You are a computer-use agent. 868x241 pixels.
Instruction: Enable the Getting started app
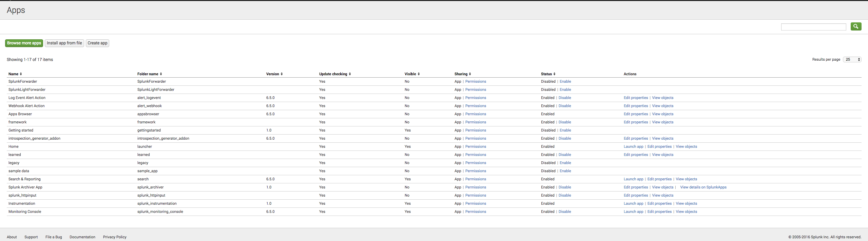[565, 130]
